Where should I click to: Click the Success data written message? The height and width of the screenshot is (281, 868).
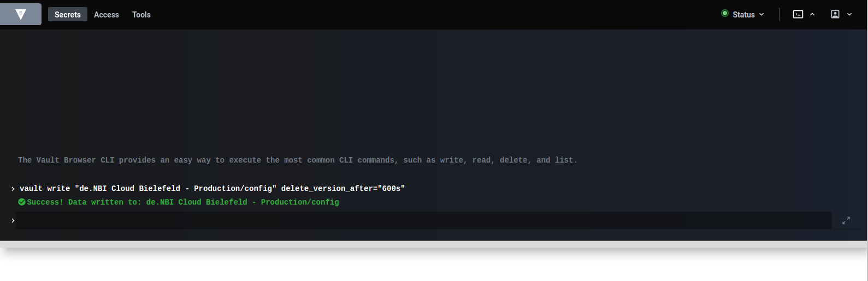click(183, 202)
